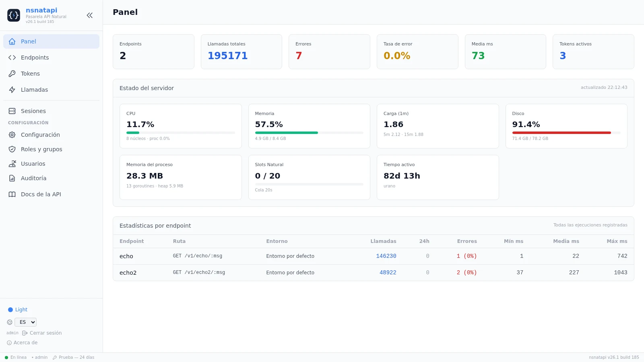Click the Roles y grupos shield icon
This screenshot has height=362, width=644.
tap(12, 149)
